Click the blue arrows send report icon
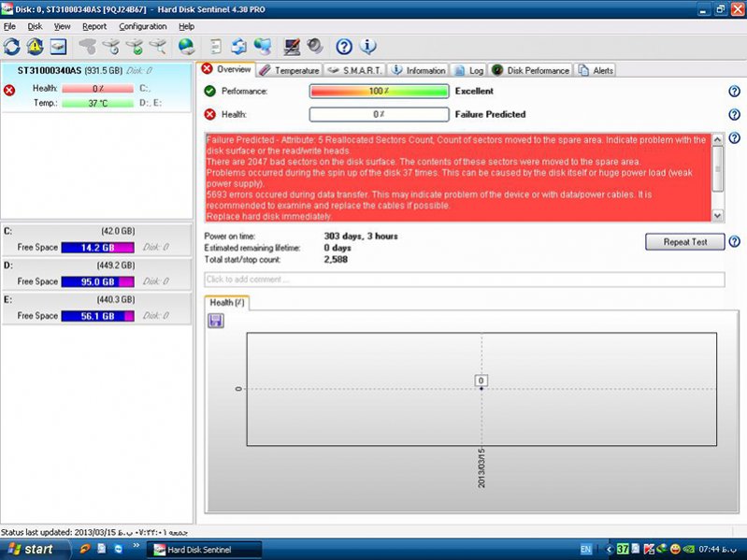Image resolution: width=747 pixels, height=560 pixels. pyautogui.click(x=238, y=47)
